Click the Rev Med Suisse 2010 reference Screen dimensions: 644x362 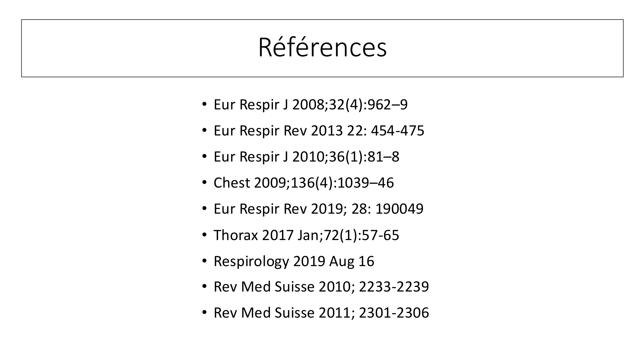[x=321, y=287]
